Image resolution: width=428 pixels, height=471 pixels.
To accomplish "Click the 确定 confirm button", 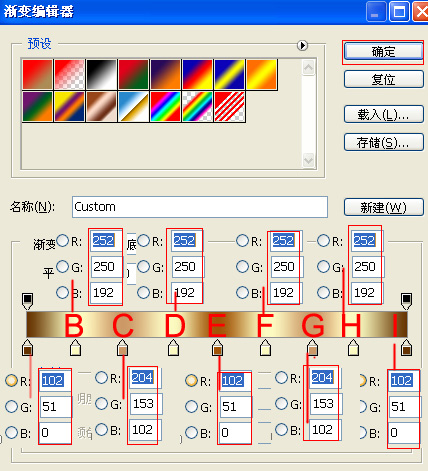I will pos(384,52).
